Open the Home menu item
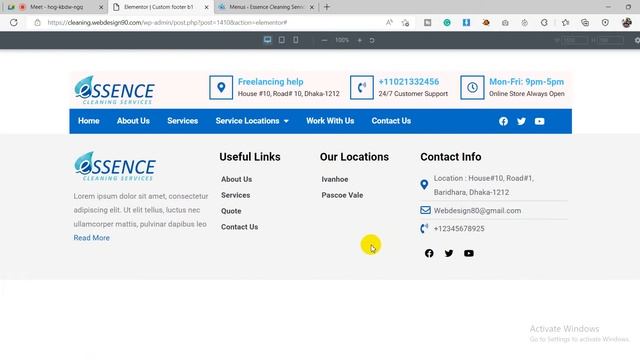Viewport: 640px width, 360px height. (x=89, y=121)
